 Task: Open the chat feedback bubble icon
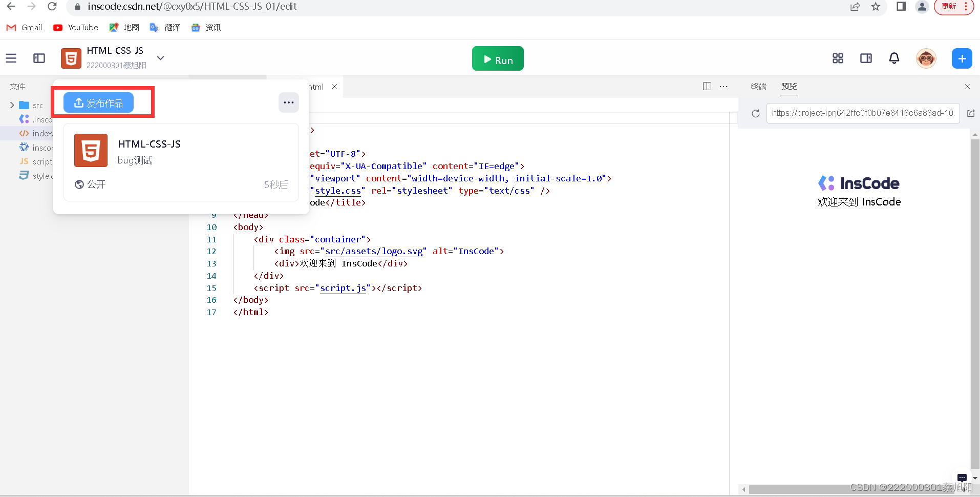[x=962, y=478]
